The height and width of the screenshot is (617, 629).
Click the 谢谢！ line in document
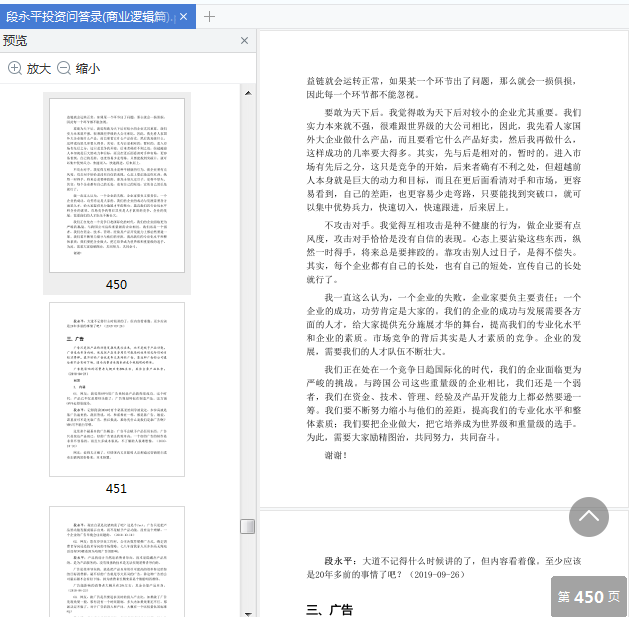click(336, 455)
